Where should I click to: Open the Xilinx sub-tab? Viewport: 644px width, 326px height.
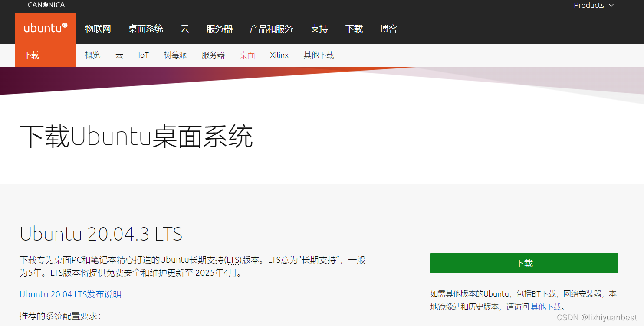(x=279, y=55)
